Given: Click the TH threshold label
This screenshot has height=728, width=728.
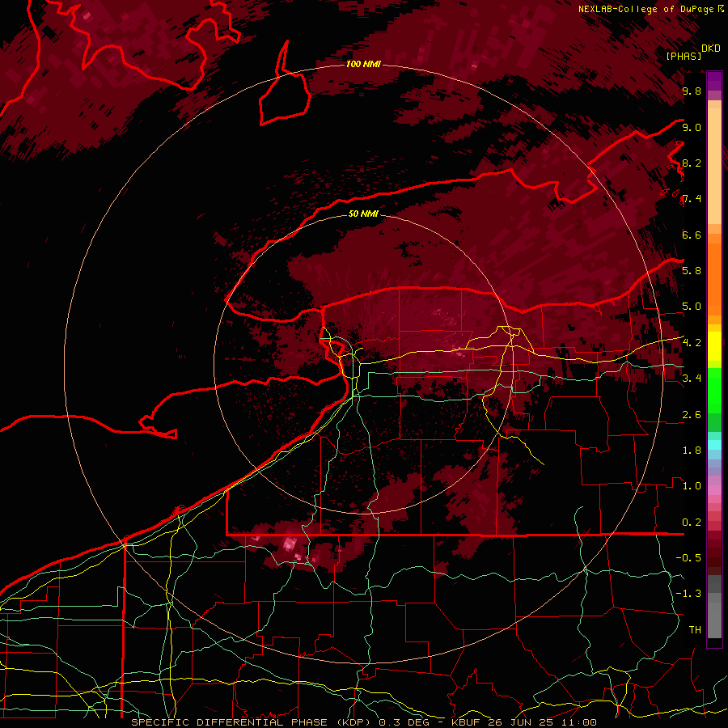Looking at the screenshot, I should coord(695,630).
